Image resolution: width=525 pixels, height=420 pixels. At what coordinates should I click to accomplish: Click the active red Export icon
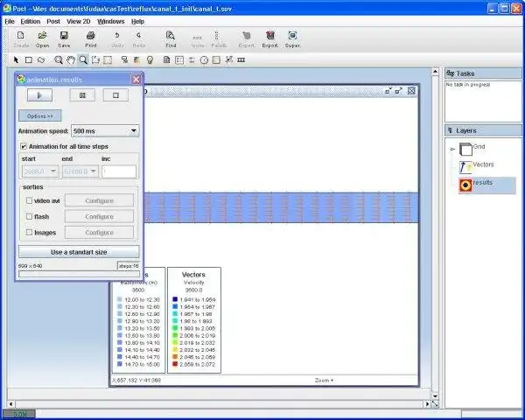tap(269, 36)
